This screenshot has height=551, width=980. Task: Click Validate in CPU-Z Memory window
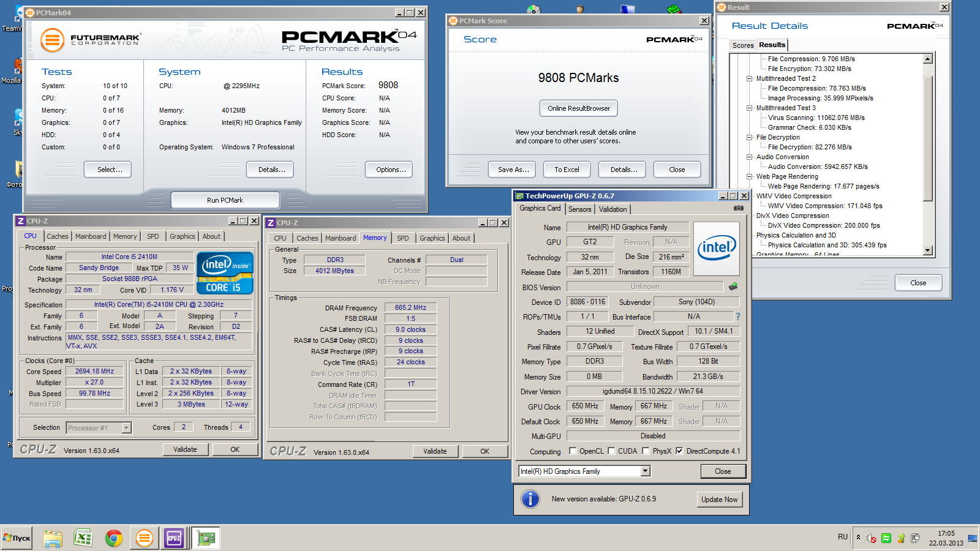[x=435, y=451]
